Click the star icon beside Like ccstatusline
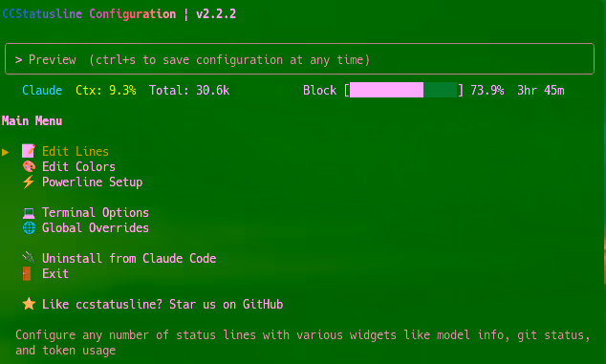 click(x=29, y=304)
